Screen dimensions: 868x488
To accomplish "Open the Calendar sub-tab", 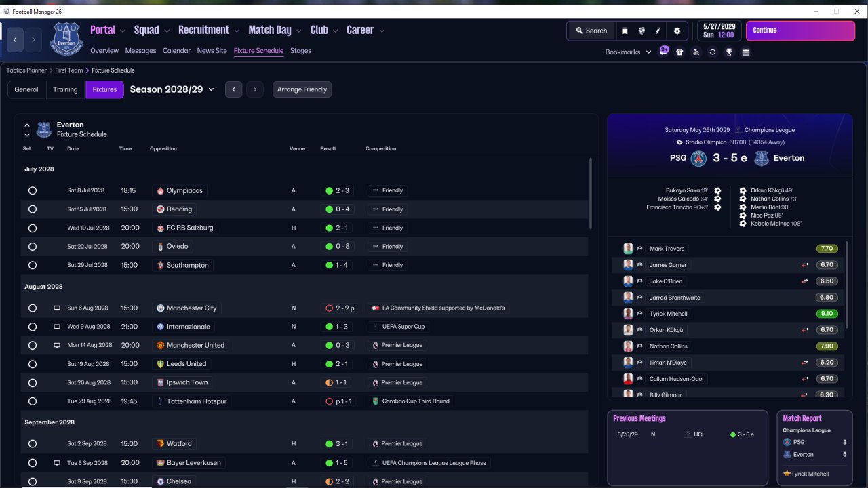I will coord(176,51).
